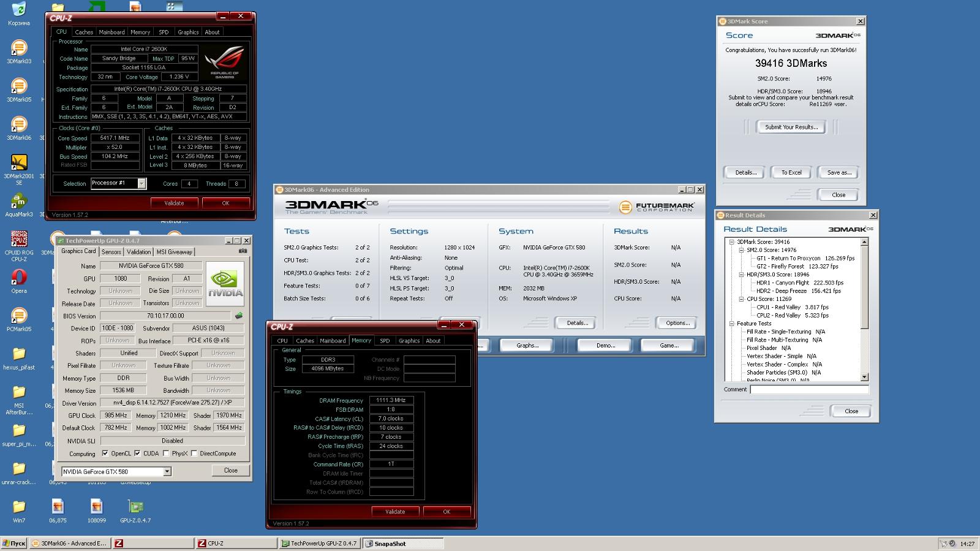Click Options... in 3DMark06 window
The width and height of the screenshot is (980, 551).
[677, 323]
